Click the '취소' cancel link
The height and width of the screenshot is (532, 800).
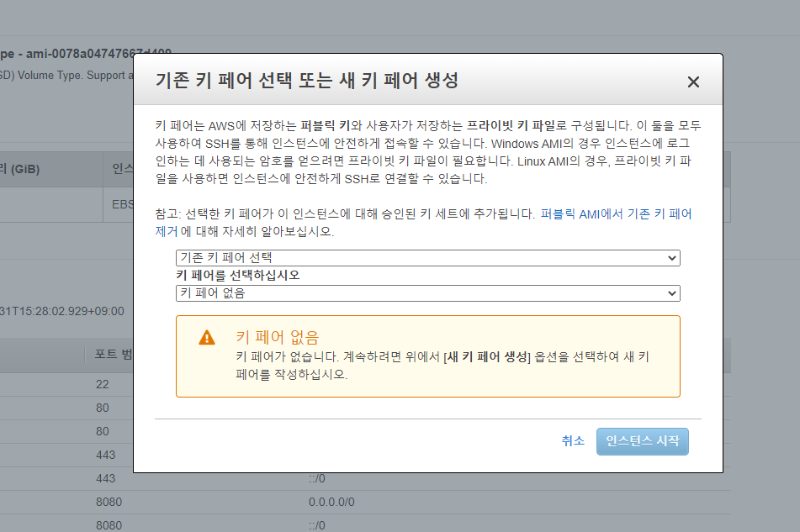(x=572, y=440)
